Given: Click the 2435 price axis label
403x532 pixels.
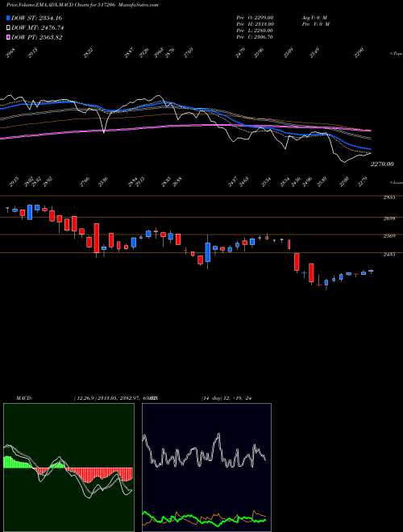Looking at the screenshot, I should pos(388,254).
